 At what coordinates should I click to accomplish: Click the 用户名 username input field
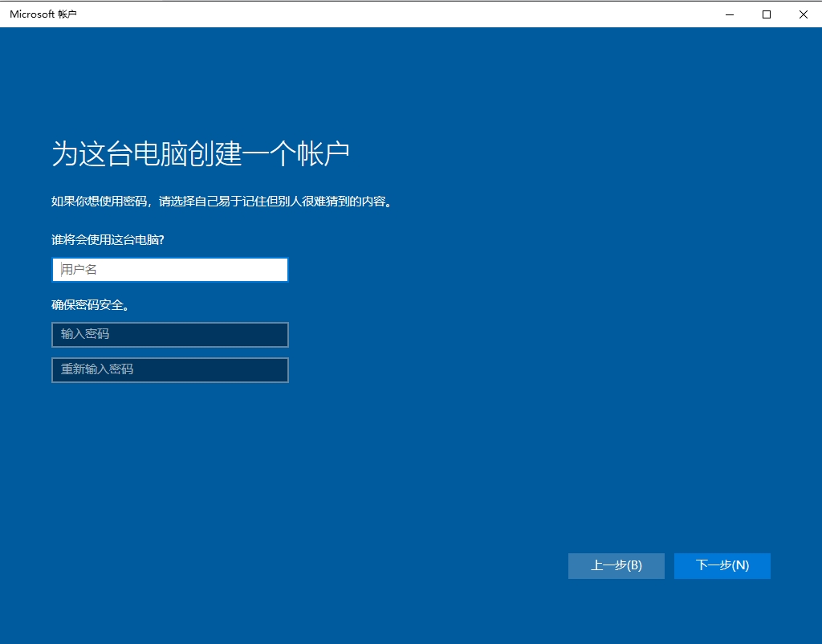tap(169, 270)
